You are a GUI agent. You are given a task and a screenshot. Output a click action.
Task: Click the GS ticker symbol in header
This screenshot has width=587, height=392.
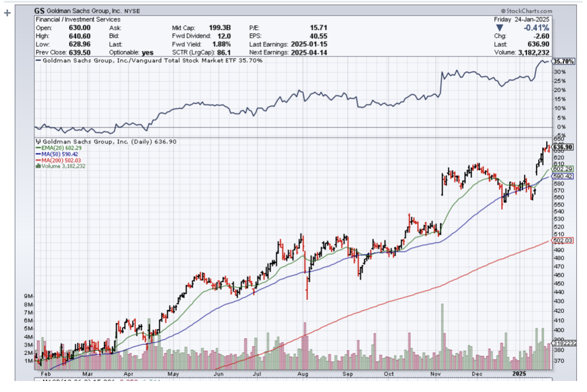click(40, 11)
